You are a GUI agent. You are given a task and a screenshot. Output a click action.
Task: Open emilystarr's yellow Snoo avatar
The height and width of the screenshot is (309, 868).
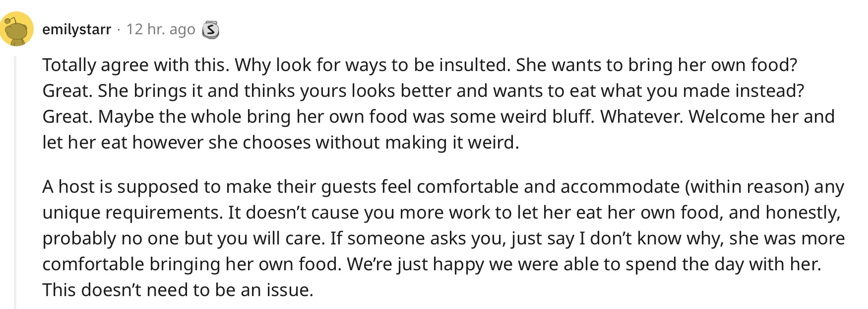click(17, 29)
